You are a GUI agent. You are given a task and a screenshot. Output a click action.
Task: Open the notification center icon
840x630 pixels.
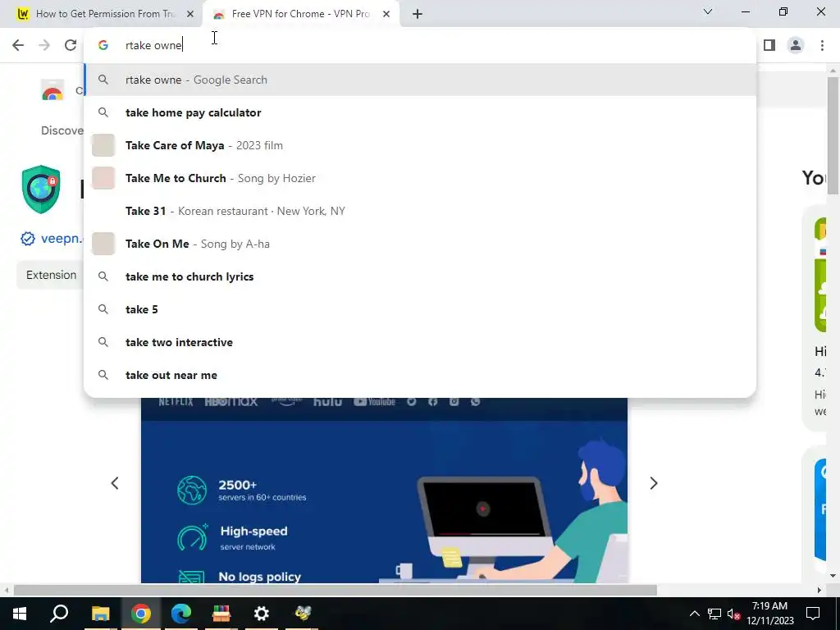point(813,614)
